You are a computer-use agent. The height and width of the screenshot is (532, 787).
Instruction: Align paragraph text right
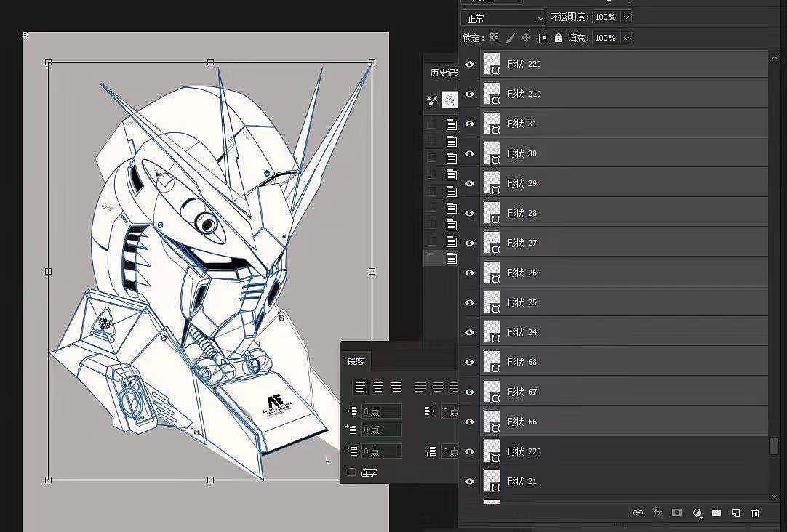pos(396,387)
